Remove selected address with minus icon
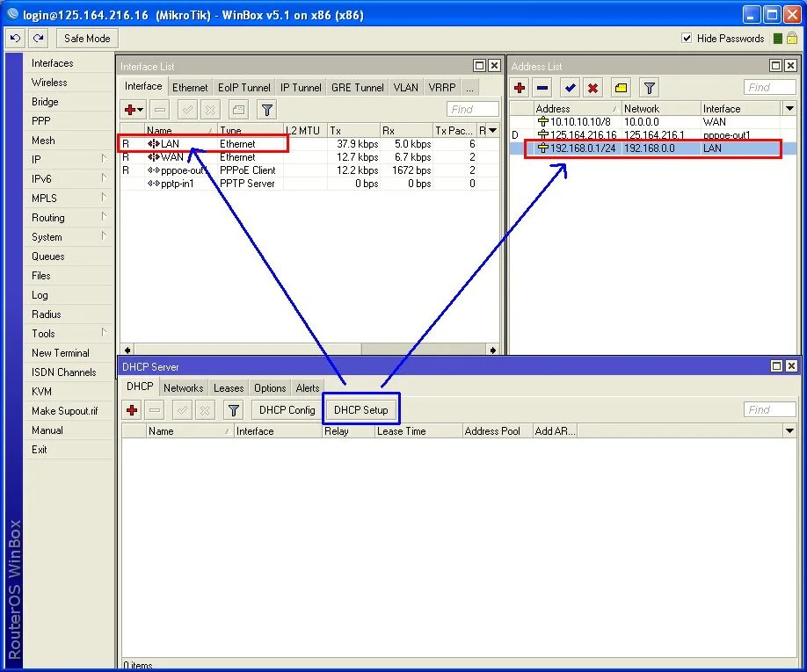The height and width of the screenshot is (672, 807). tap(542, 88)
